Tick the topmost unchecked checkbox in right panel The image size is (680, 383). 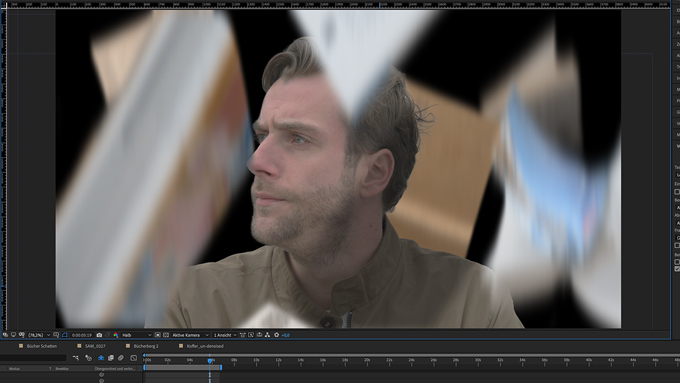pyautogui.click(x=677, y=192)
